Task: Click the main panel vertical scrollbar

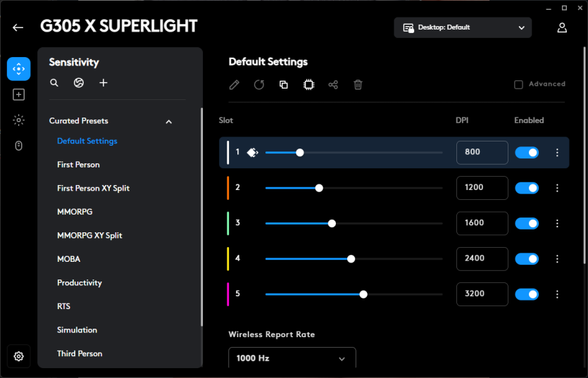Action: click(584, 154)
